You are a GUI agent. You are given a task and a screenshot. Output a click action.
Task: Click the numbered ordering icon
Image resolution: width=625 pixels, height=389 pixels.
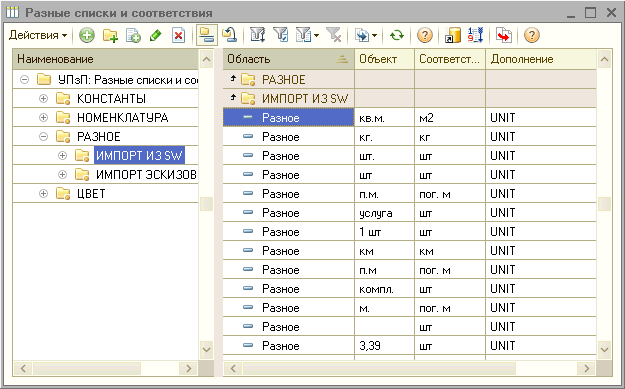coord(475,35)
